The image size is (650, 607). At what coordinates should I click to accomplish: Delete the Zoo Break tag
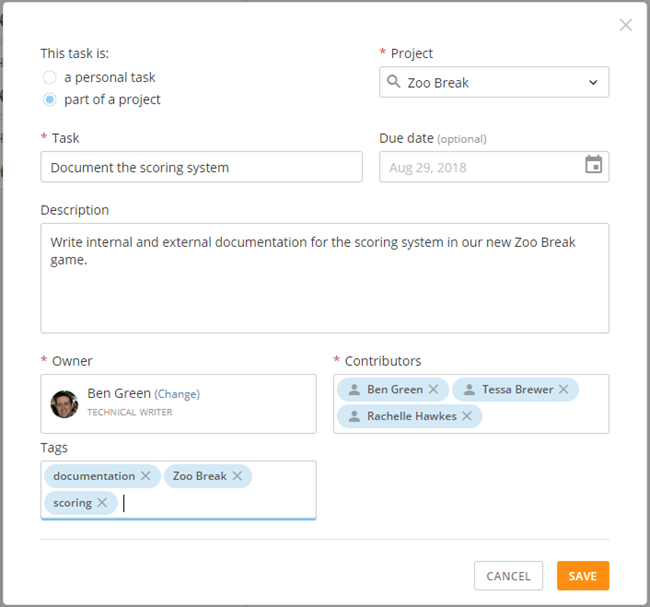tap(237, 476)
